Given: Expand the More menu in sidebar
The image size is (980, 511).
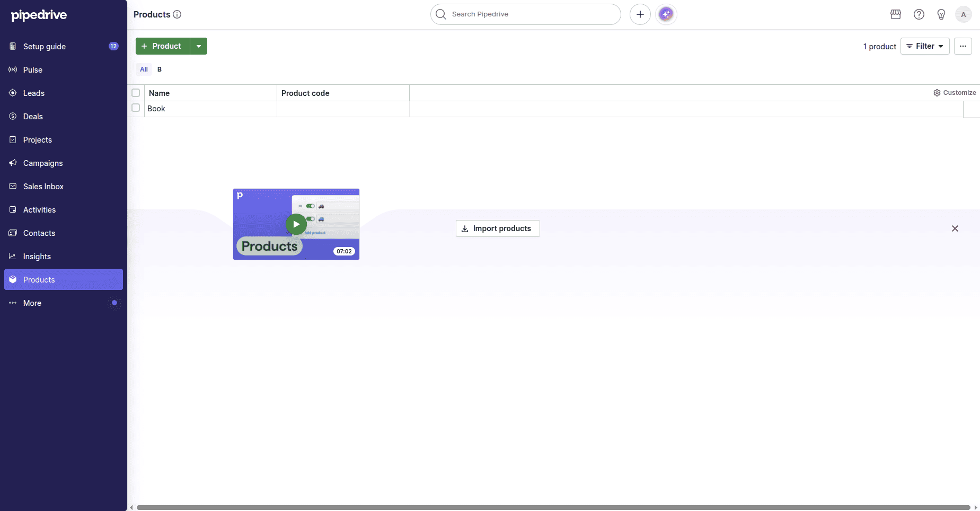Looking at the screenshot, I should coord(64,303).
